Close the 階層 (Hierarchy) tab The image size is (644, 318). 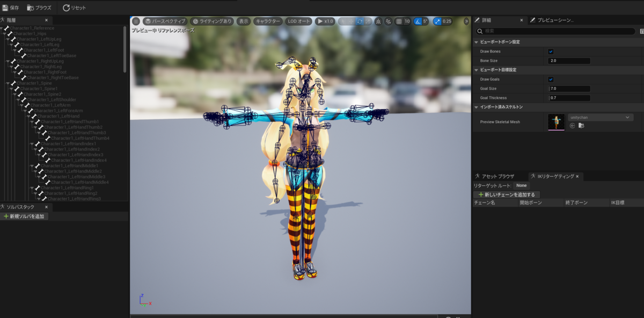[46, 20]
